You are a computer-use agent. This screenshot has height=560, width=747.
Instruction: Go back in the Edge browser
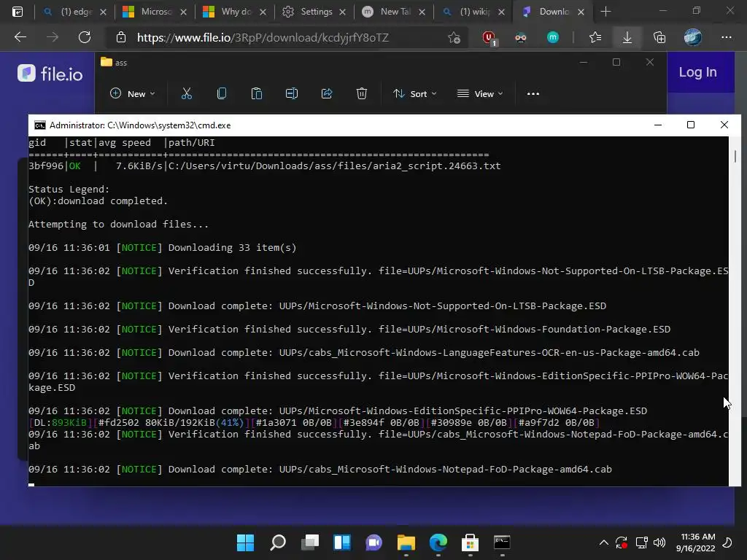tap(20, 37)
